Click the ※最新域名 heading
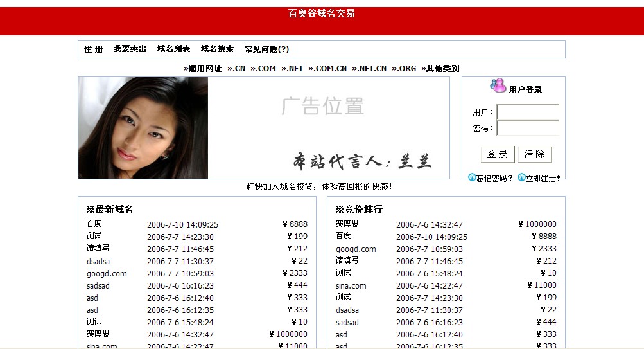This screenshot has width=644, height=349. pos(109,210)
